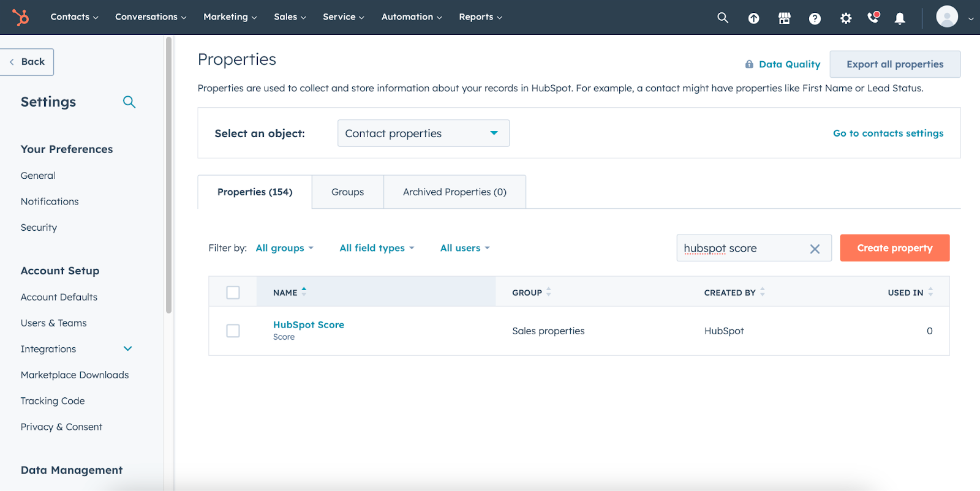Check the HubSpot Score row checkbox

click(x=233, y=331)
